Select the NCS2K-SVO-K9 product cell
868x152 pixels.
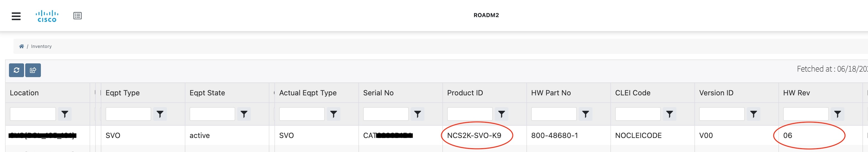click(x=474, y=135)
